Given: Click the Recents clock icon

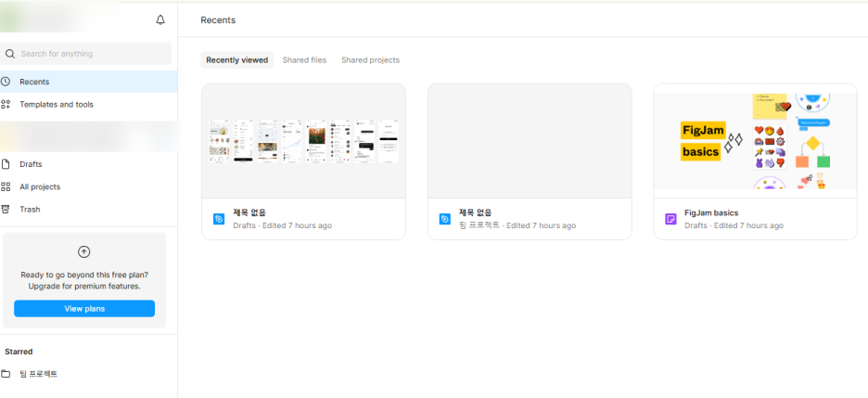Looking at the screenshot, I should (6, 82).
